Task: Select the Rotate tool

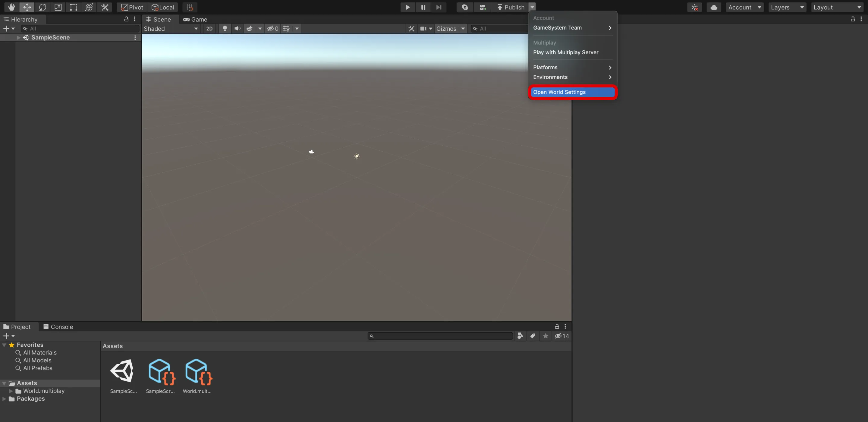Action: [42, 7]
